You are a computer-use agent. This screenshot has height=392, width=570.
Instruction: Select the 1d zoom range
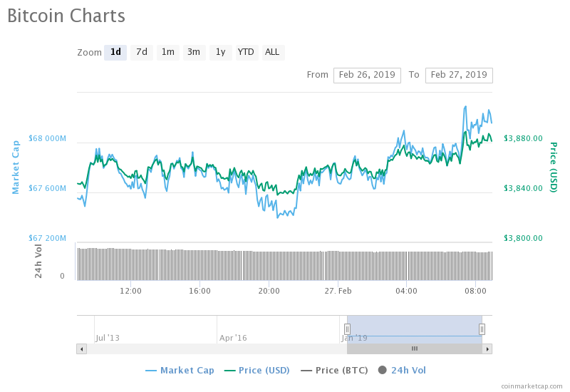[x=115, y=52]
